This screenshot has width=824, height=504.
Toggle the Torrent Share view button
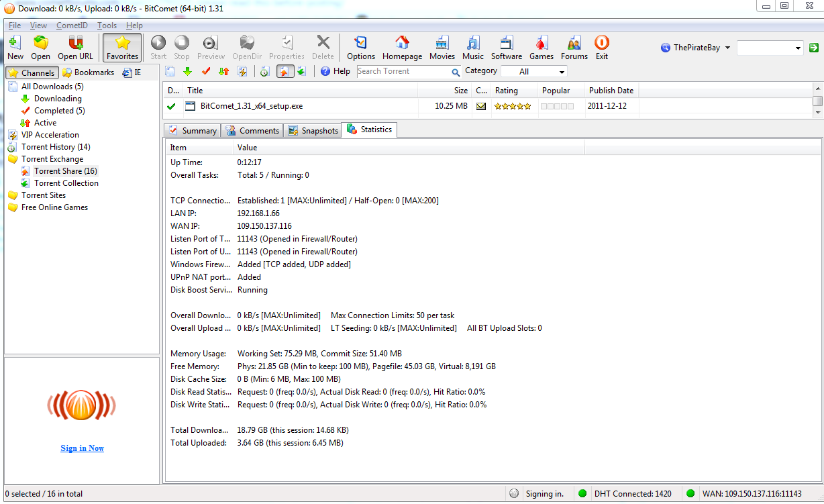click(x=284, y=71)
